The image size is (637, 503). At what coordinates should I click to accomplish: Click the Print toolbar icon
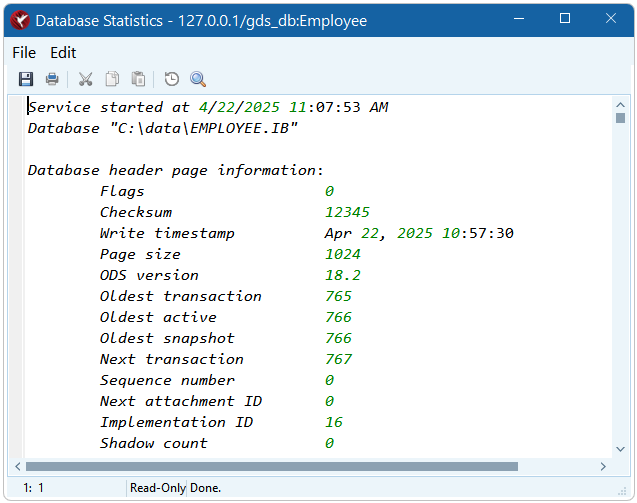pyautogui.click(x=52, y=79)
